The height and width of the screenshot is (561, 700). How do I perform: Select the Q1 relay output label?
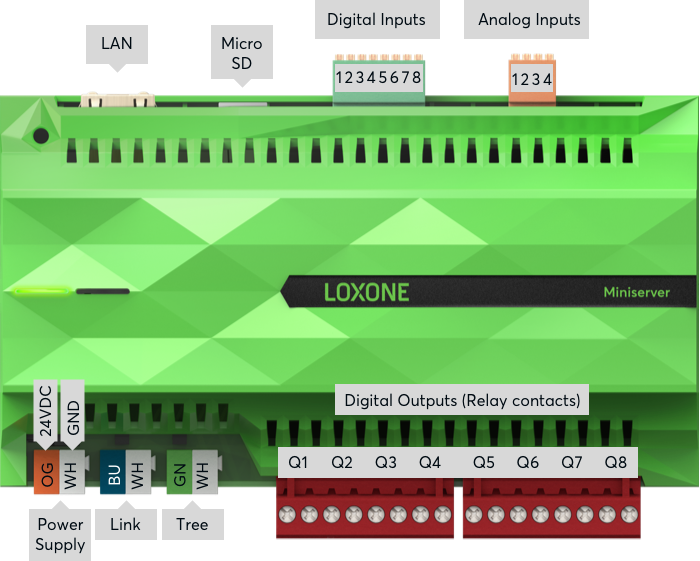298,462
